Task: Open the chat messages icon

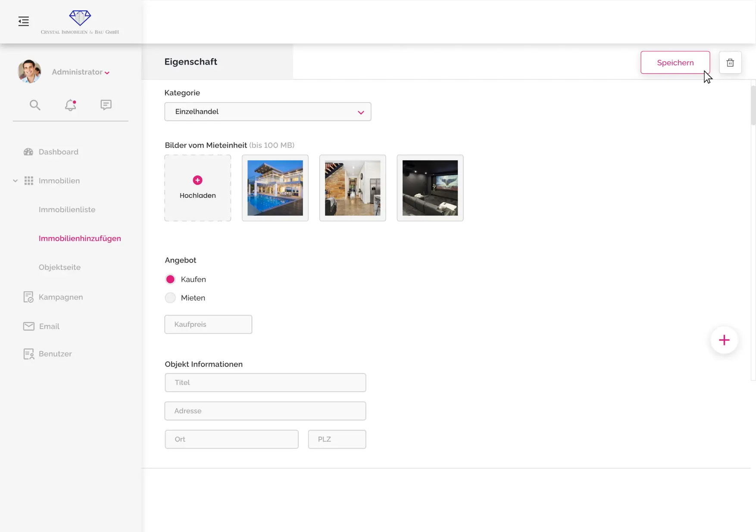Action: [106, 105]
